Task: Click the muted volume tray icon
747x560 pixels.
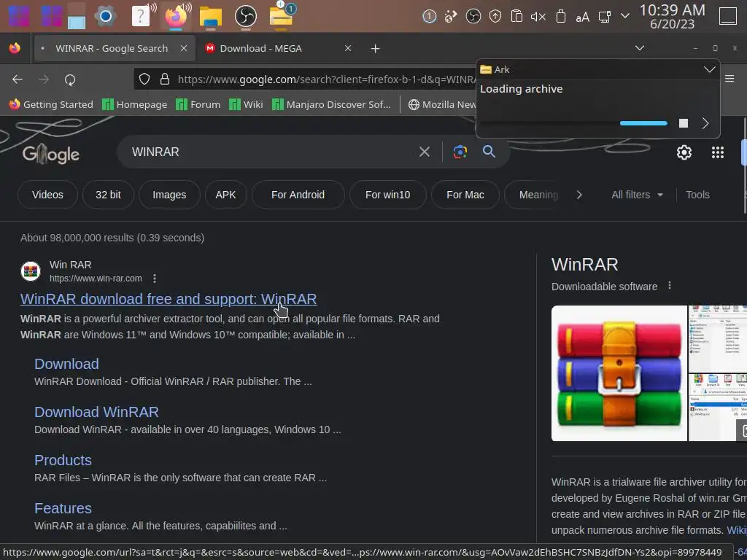Action: 538,17
